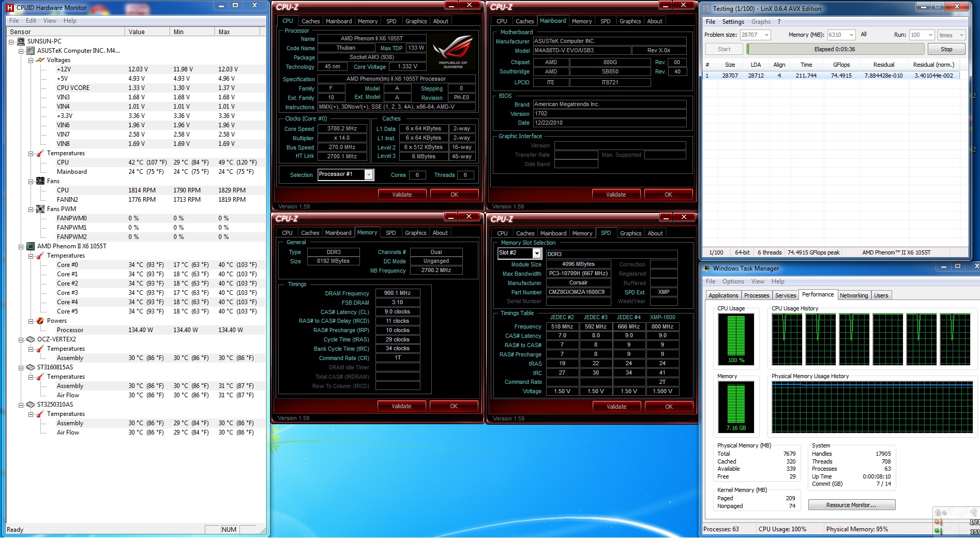This screenshot has height=538, width=980.
Task: Click the Memory usage meter showing 7.16 GB
Action: [x=736, y=407]
